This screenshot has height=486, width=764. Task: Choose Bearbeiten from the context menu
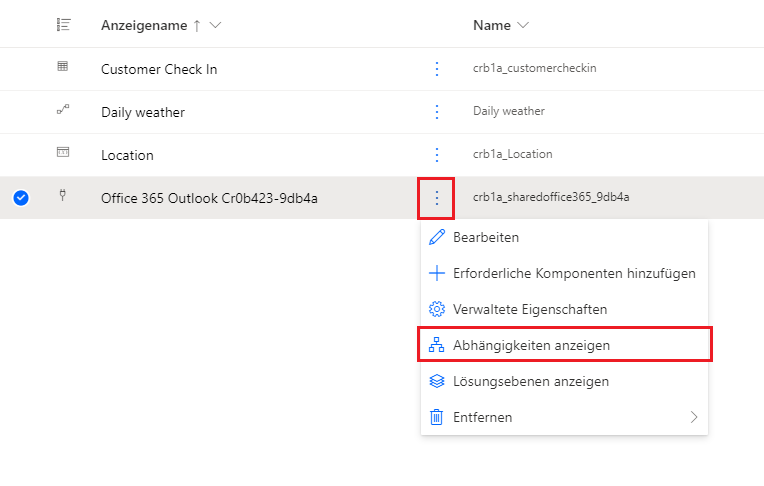click(564, 237)
